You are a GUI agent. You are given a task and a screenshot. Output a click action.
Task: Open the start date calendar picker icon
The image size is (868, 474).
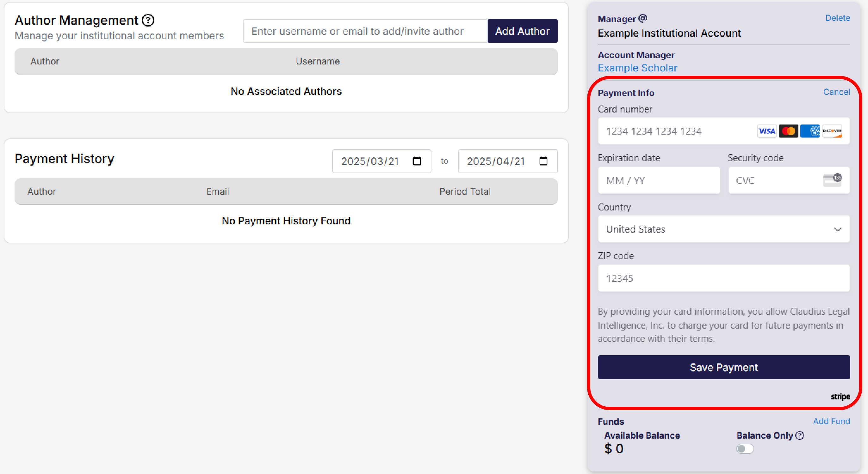[x=417, y=161]
